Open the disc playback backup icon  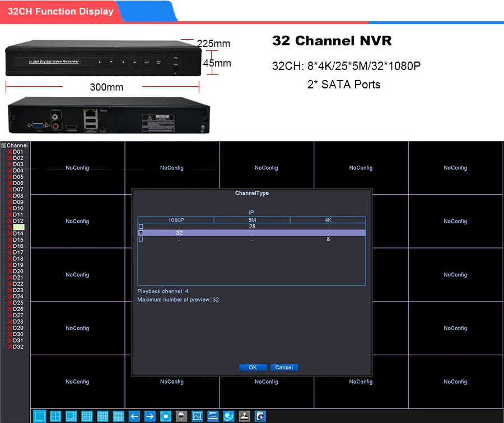click(x=260, y=416)
